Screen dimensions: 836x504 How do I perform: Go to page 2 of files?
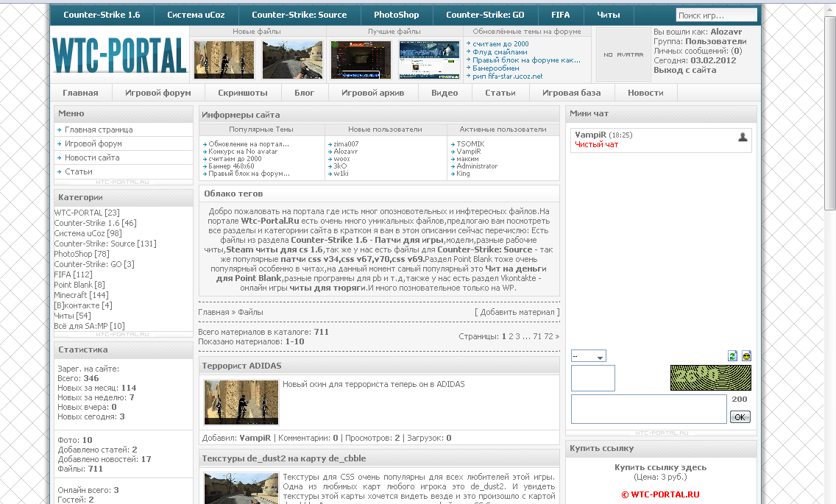click(511, 336)
